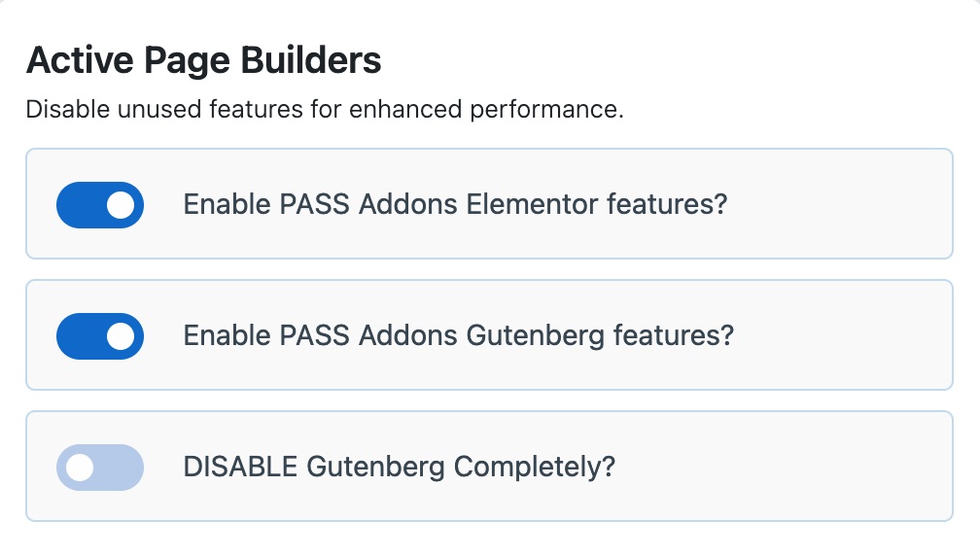Click the knob of the DISABLE Gutenberg toggle
980x556 pixels.
pyautogui.click(x=80, y=467)
